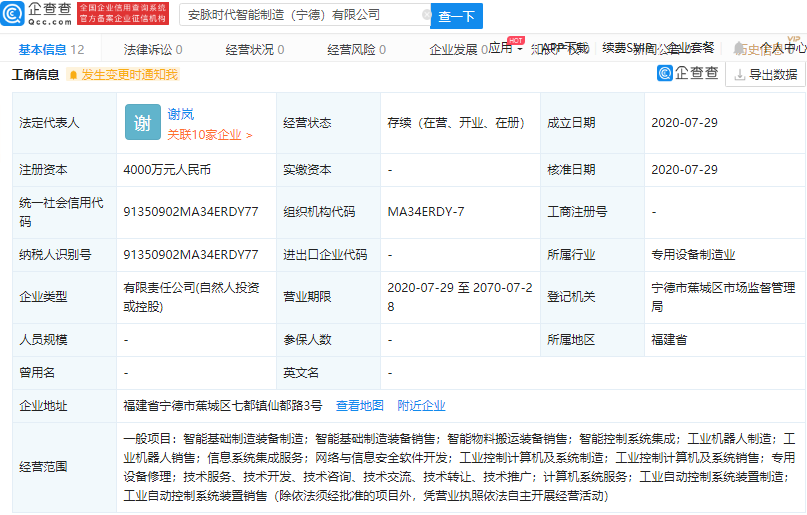Screen dimensions: 807x515
Task: Select the industry value 专用设备制造业
Action: (693, 254)
